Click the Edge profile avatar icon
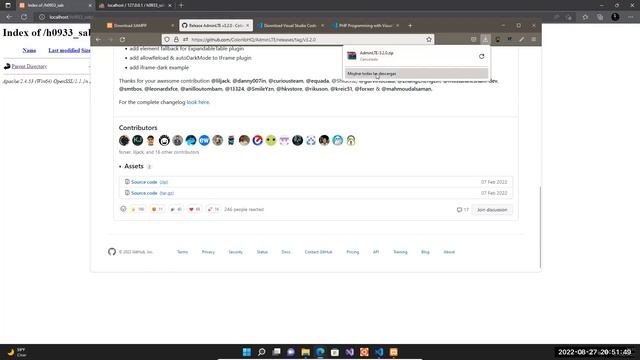The width and height of the screenshot is (640, 360). pos(615,17)
